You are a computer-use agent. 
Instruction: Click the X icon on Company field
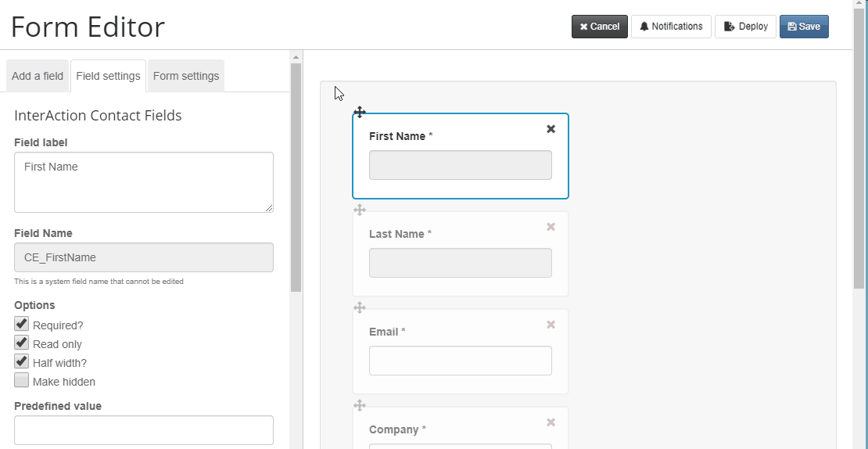(551, 422)
